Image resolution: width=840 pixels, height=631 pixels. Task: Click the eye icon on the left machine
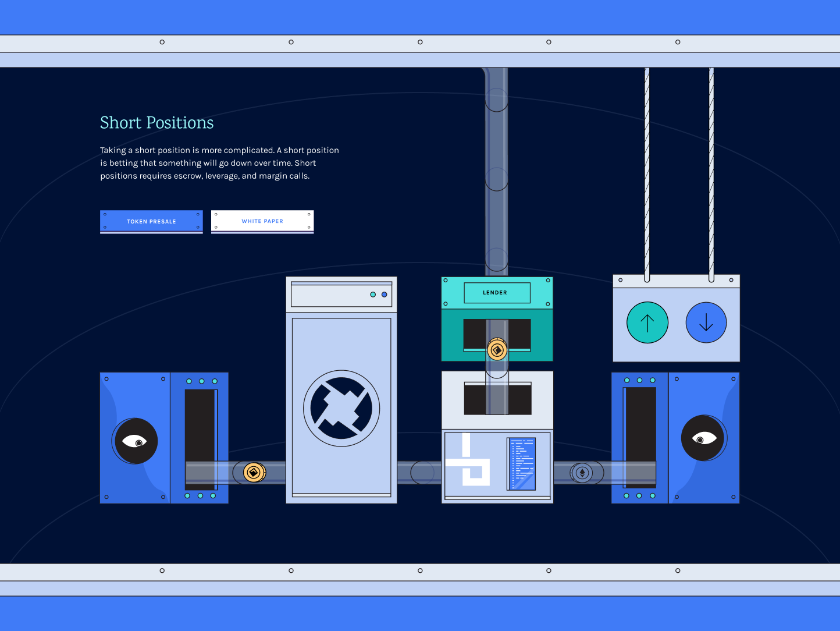point(135,441)
